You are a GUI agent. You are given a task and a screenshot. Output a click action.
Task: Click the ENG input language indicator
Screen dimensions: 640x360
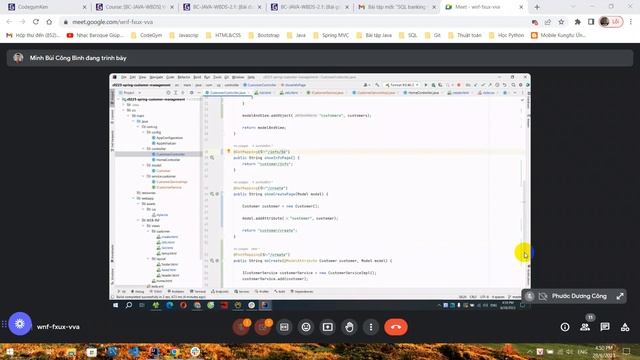pyautogui.click(x=582, y=351)
